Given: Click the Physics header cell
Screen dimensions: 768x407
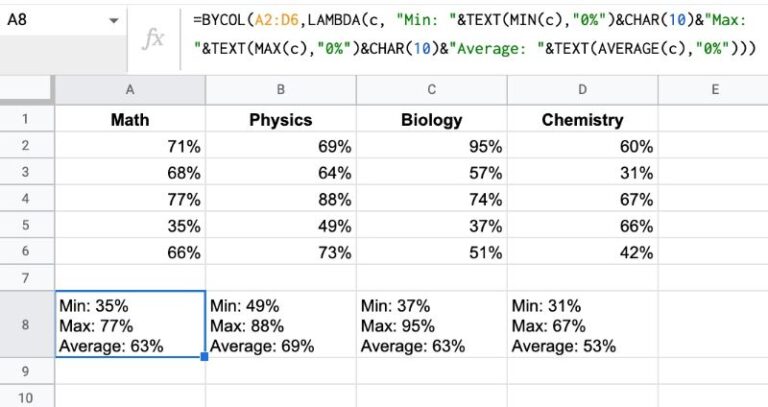Looking at the screenshot, I should point(281,119).
